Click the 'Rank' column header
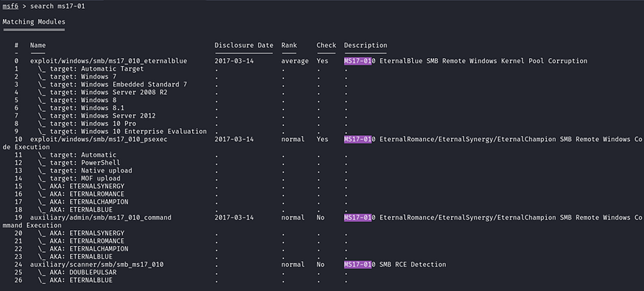644x291 pixels. pos(289,45)
